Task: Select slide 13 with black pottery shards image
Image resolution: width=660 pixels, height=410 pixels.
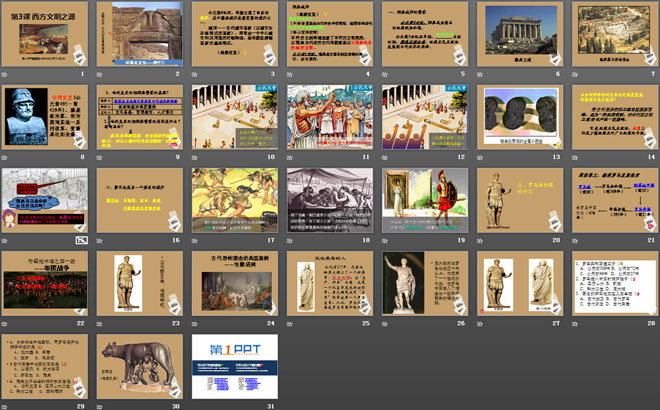Action: 520,117
